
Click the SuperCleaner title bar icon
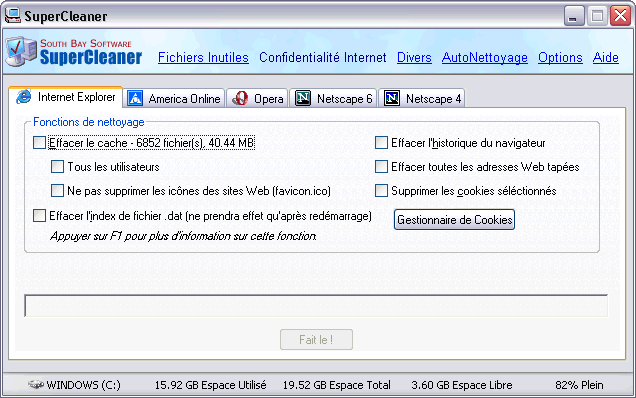pos(12,16)
